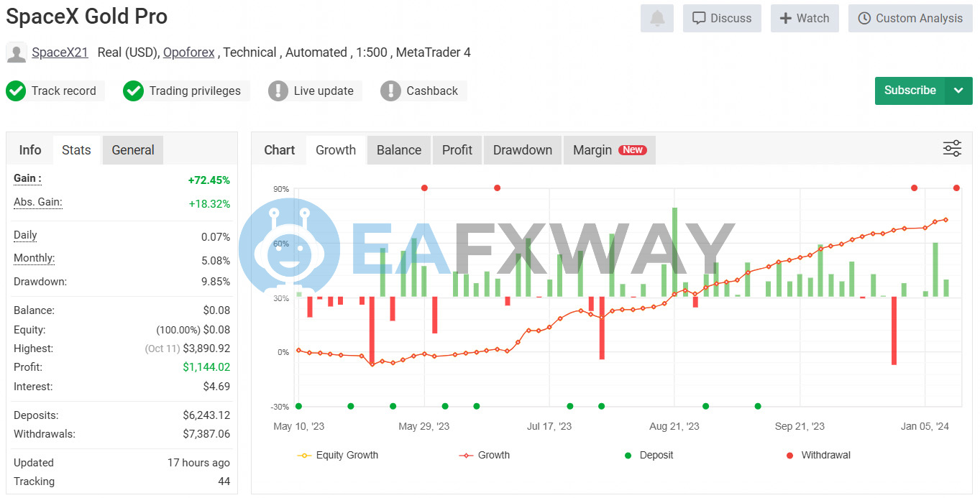The height and width of the screenshot is (498, 980).
Task: Toggle Equity Growth legend series
Action: pos(337,455)
